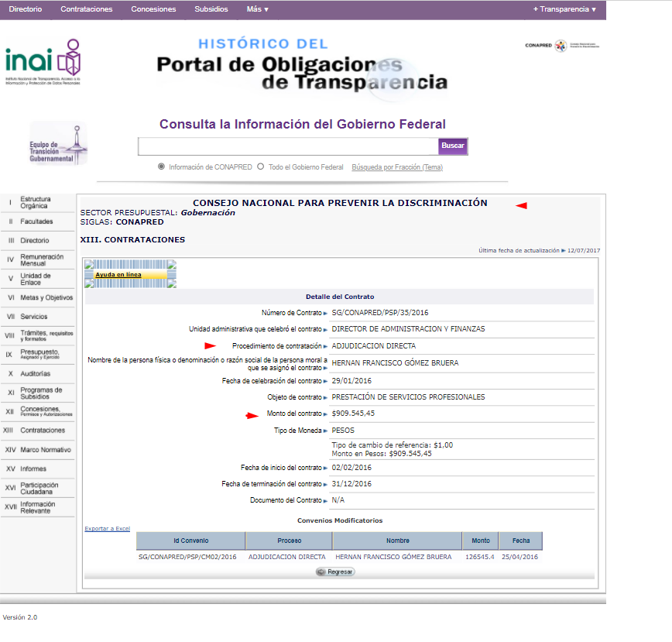Image resolution: width=672 pixels, height=642 pixels.
Task: Open the Ayuda en línea link
Action: point(118,274)
